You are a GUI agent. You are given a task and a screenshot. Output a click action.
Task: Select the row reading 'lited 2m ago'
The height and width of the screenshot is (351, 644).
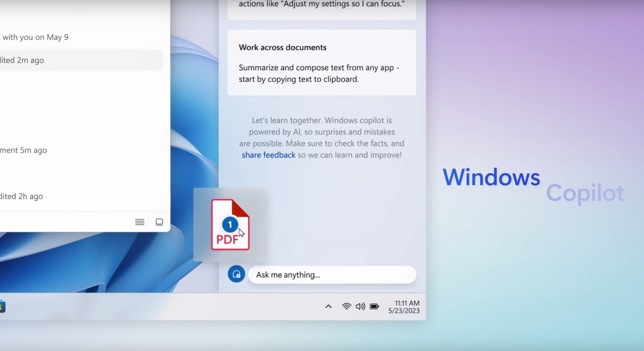click(x=81, y=60)
